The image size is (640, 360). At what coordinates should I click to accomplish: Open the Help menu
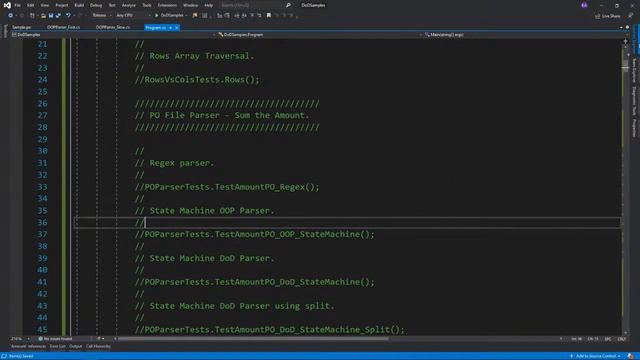point(209,5)
